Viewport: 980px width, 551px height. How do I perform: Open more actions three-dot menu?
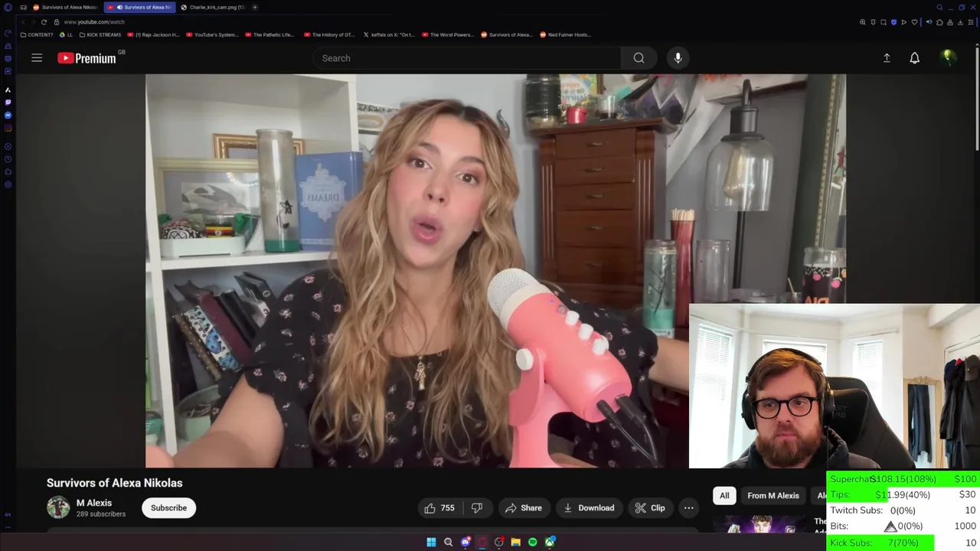[688, 508]
